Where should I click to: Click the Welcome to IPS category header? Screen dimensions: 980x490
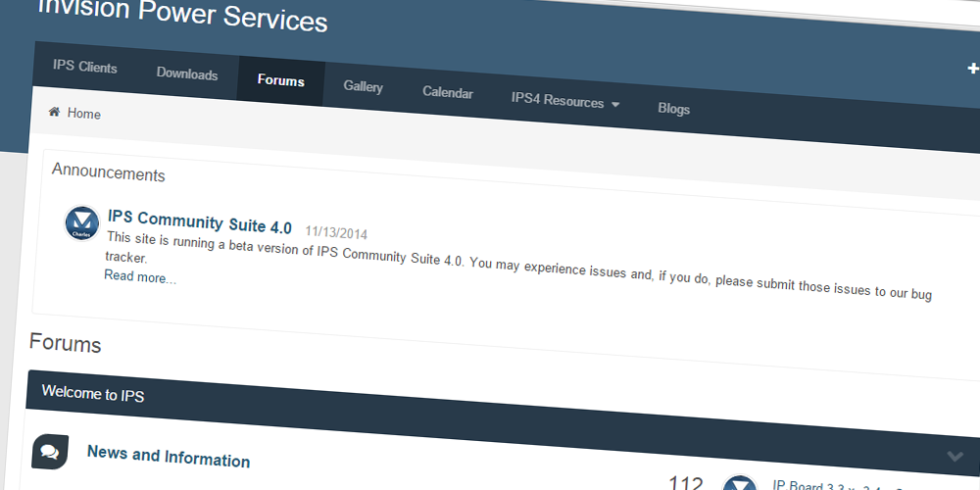tap(92, 393)
